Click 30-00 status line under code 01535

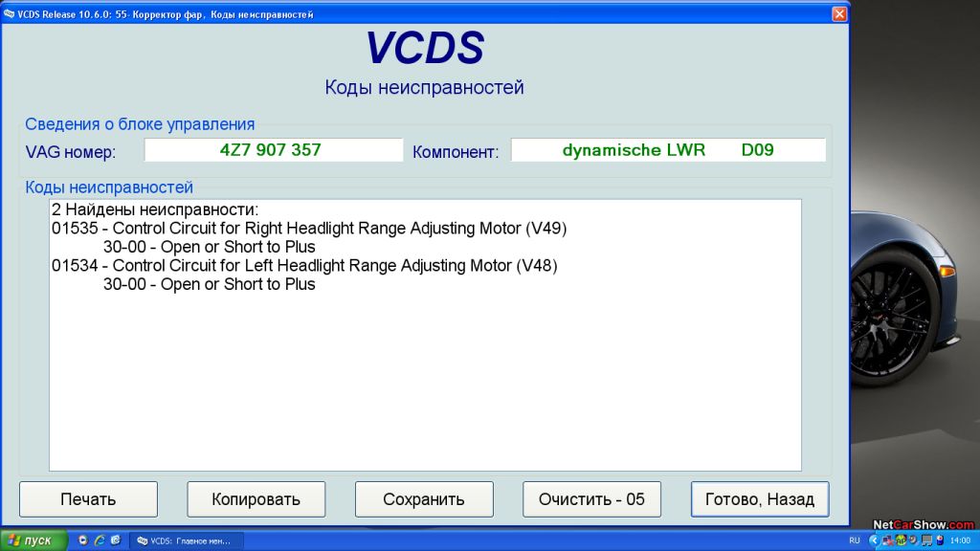210,247
